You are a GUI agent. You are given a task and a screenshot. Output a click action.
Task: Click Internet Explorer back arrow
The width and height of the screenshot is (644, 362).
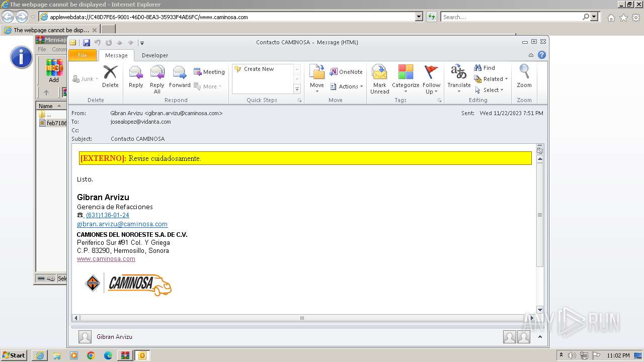pyautogui.click(x=8, y=17)
